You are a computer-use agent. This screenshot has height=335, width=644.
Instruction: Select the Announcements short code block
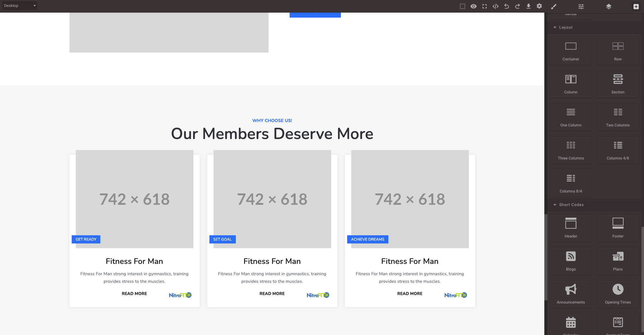coord(571,294)
